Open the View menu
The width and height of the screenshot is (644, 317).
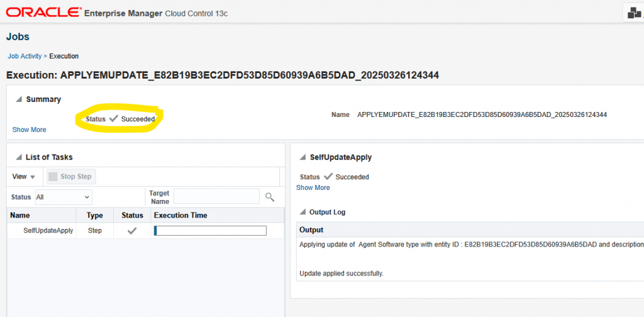pyautogui.click(x=24, y=177)
